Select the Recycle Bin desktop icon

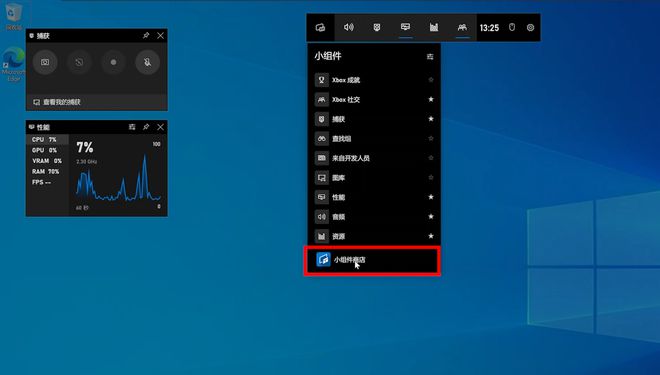pyautogui.click(x=13, y=17)
